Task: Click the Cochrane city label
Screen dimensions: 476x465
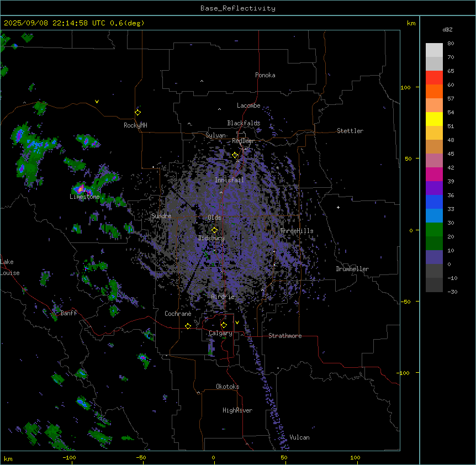Action: [x=178, y=314]
